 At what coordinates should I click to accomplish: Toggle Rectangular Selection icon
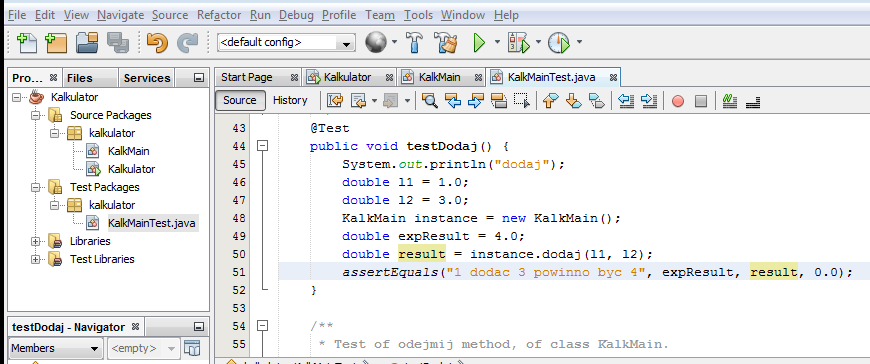pos(522,101)
